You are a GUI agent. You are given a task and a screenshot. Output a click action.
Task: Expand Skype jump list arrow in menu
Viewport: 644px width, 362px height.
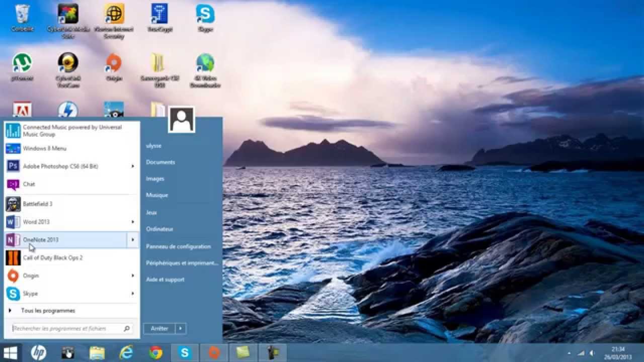pos(133,294)
